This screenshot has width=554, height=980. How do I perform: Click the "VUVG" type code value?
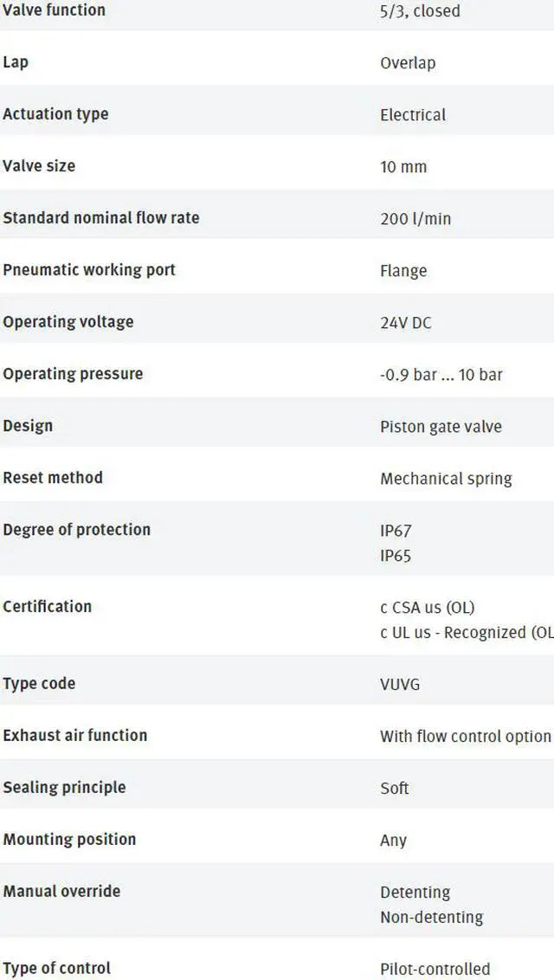point(400,684)
